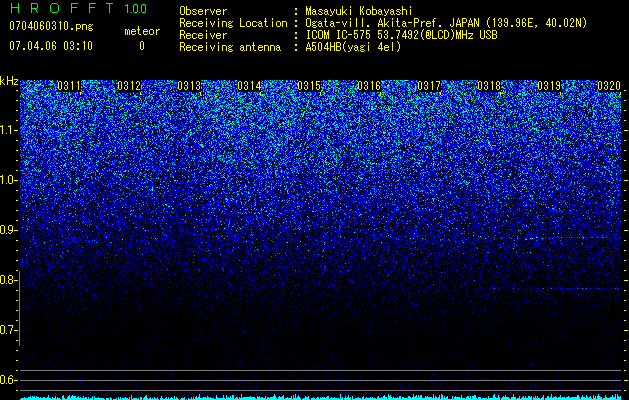Click the meteor count value 0

coord(142,46)
